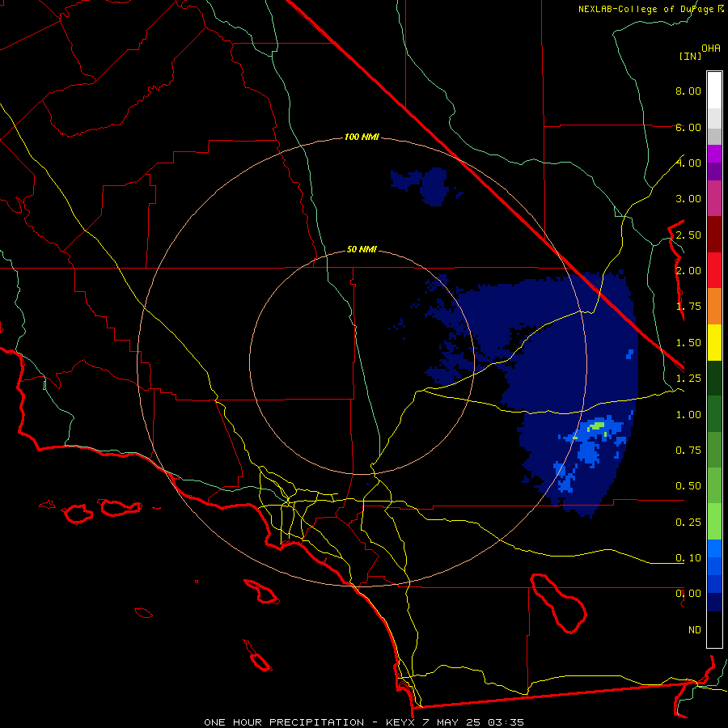The height and width of the screenshot is (728, 728).
Task: Click the [IN] units label
Action: pyautogui.click(x=690, y=56)
